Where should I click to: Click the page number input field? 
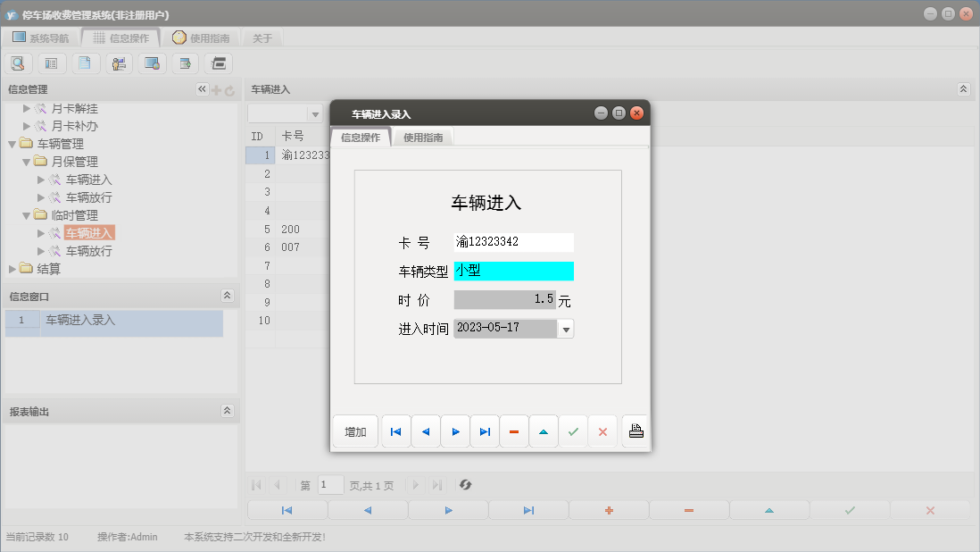click(x=330, y=485)
